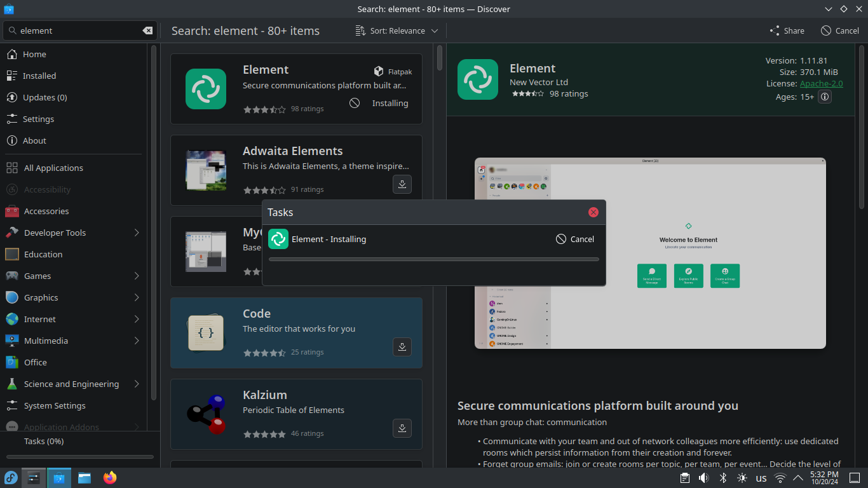
Task: Show age rating info icon
Action: click(x=825, y=97)
